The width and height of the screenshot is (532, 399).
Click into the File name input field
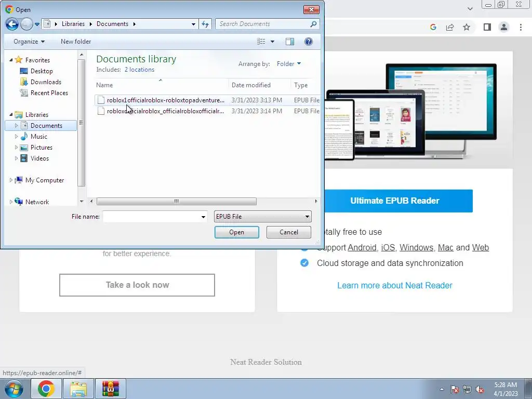pos(152,217)
